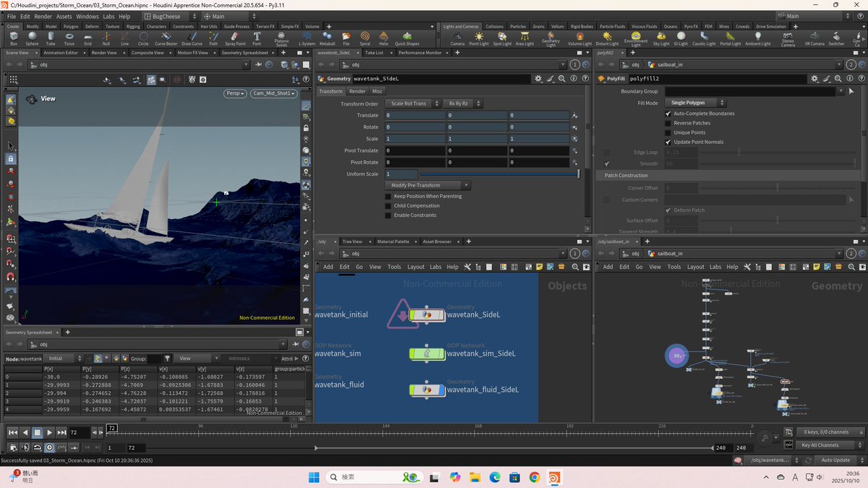Add a Camera from the shelf
Screen dimensions: 868x488
(457, 38)
